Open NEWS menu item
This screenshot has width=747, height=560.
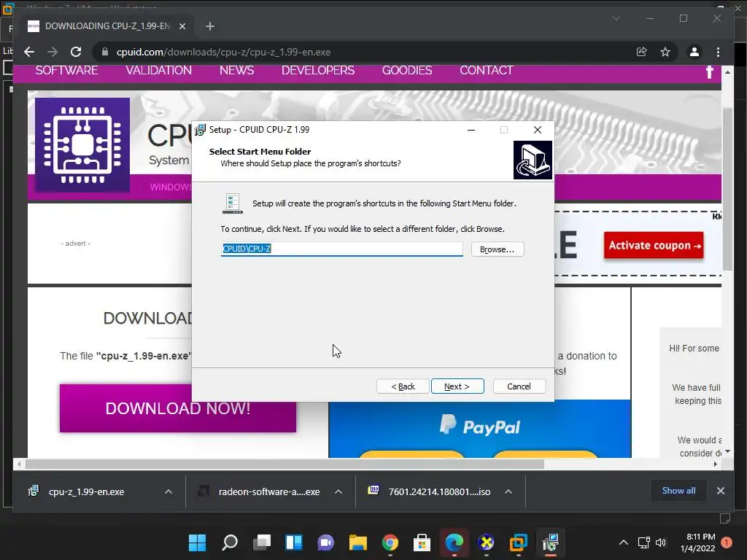click(237, 71)
